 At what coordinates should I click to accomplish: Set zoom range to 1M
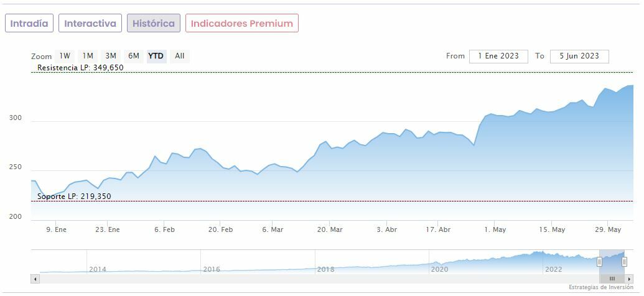[88, 56]
